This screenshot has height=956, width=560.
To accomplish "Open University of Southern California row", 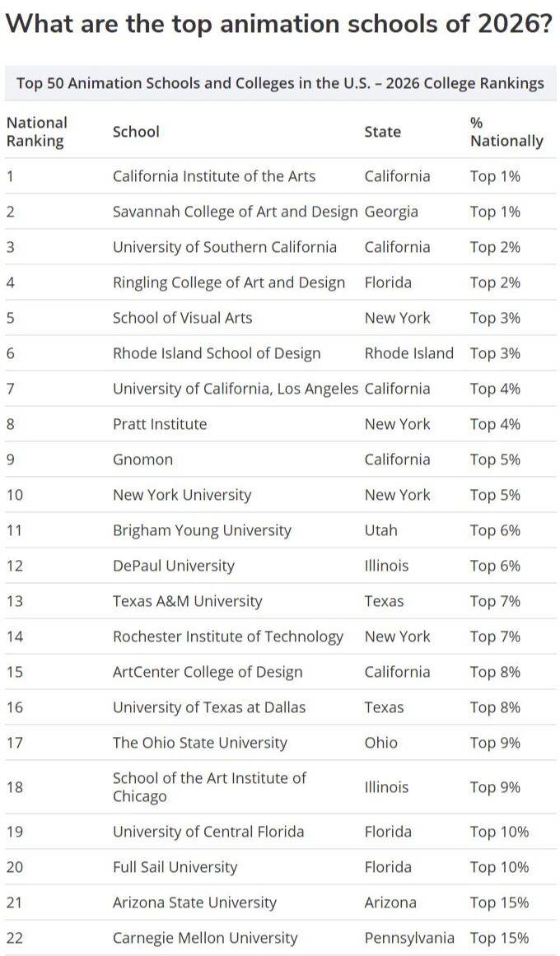I will (x=224, y=247).
